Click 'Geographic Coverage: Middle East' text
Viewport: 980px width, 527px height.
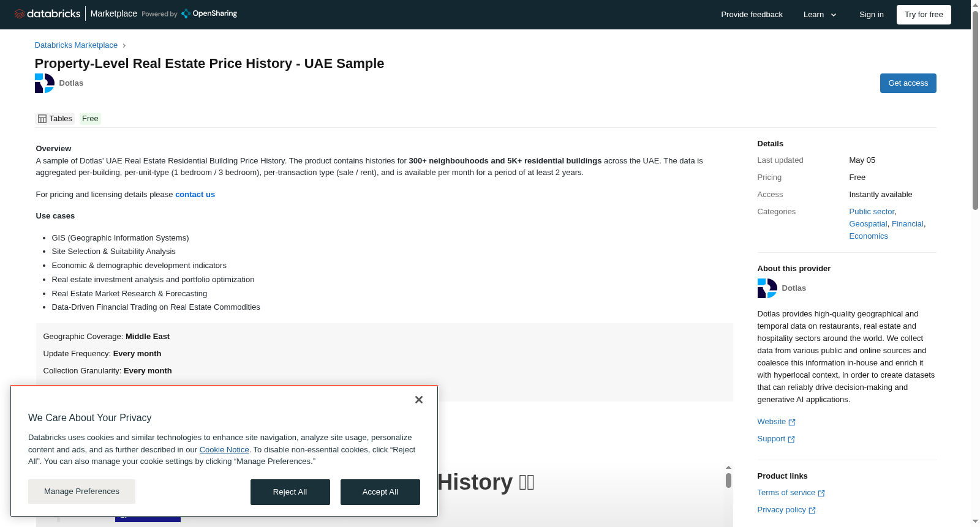[107, 337]
